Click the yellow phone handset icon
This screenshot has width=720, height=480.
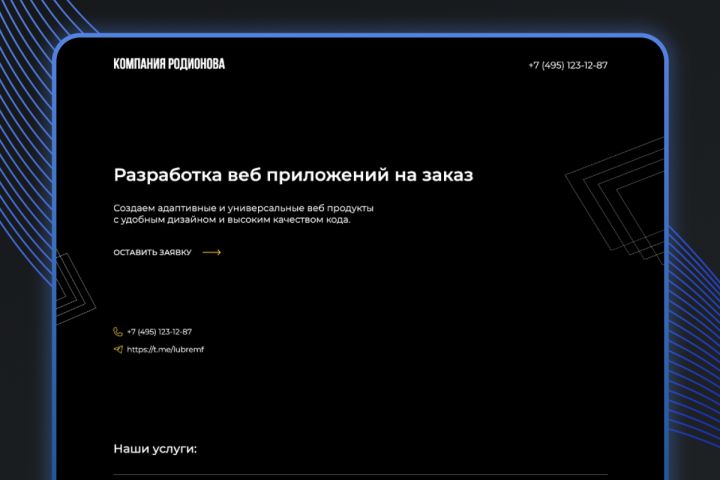click(x=118, y=332)
